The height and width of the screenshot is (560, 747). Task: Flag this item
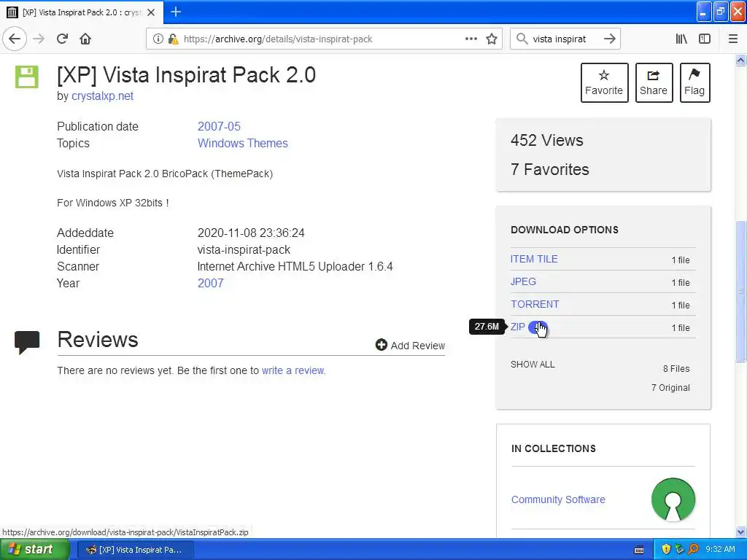point(694,83)
